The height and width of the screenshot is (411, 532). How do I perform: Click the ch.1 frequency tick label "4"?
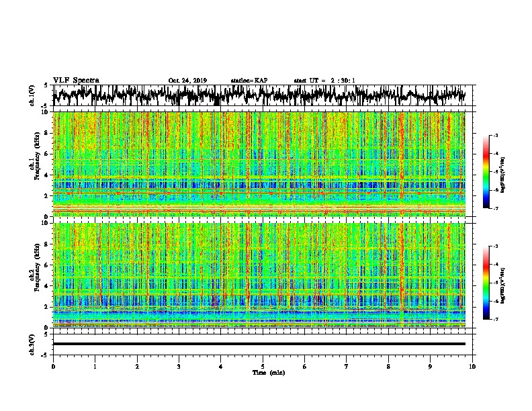click(48, 175)
